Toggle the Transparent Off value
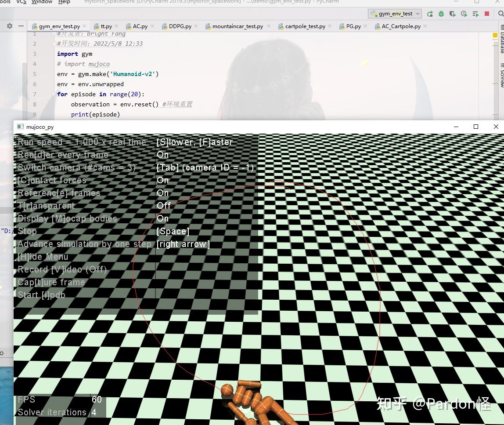This screenshot has height=425, width=504. click(x=164, y=206)
